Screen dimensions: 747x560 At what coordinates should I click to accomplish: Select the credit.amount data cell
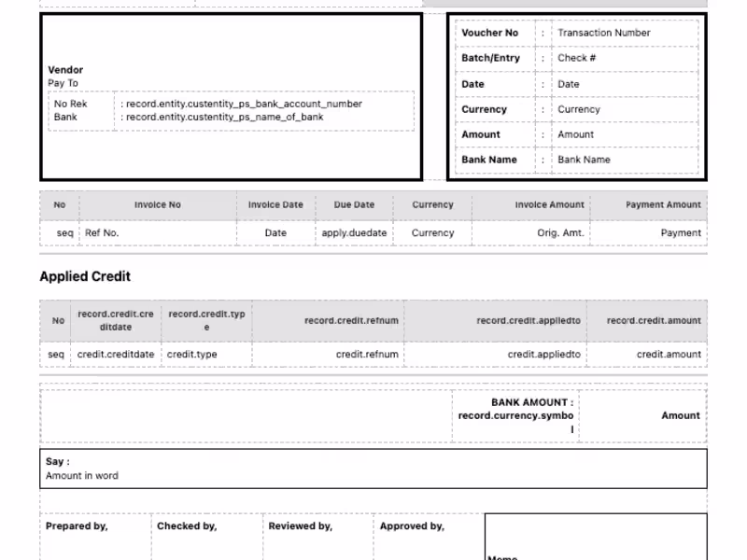647,355
